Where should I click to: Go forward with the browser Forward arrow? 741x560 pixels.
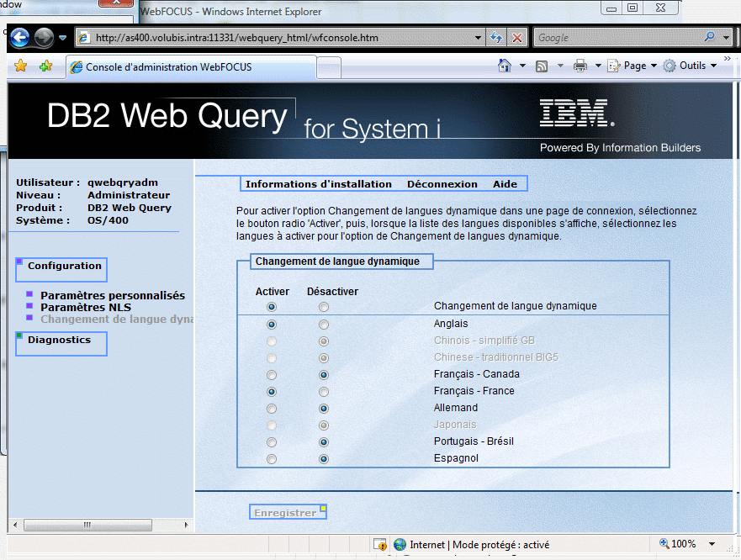click(x=44, y=38)
